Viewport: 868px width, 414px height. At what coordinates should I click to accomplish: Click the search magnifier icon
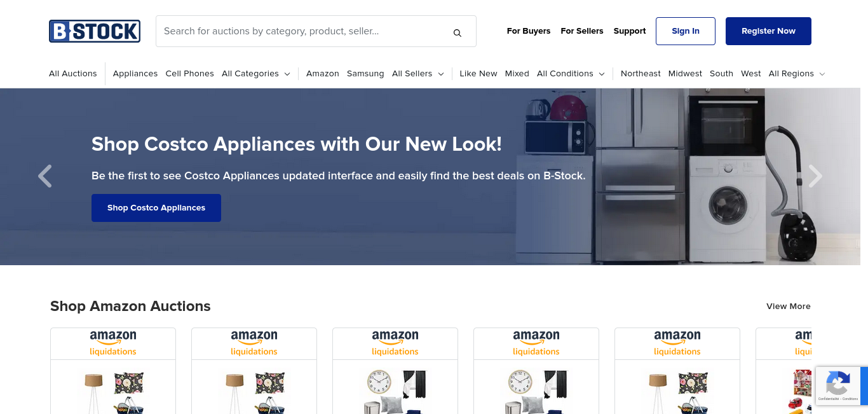458,32
